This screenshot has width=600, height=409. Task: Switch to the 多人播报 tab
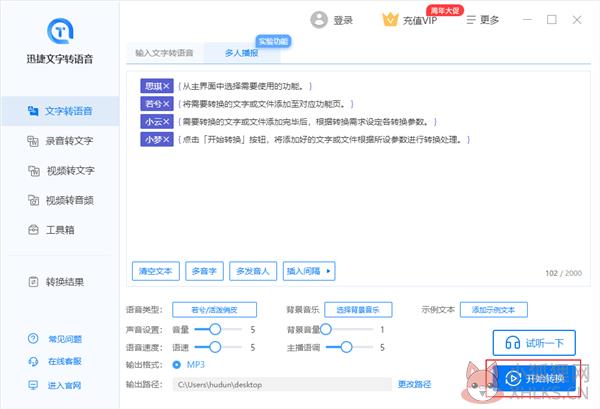(x=241, y=53)
